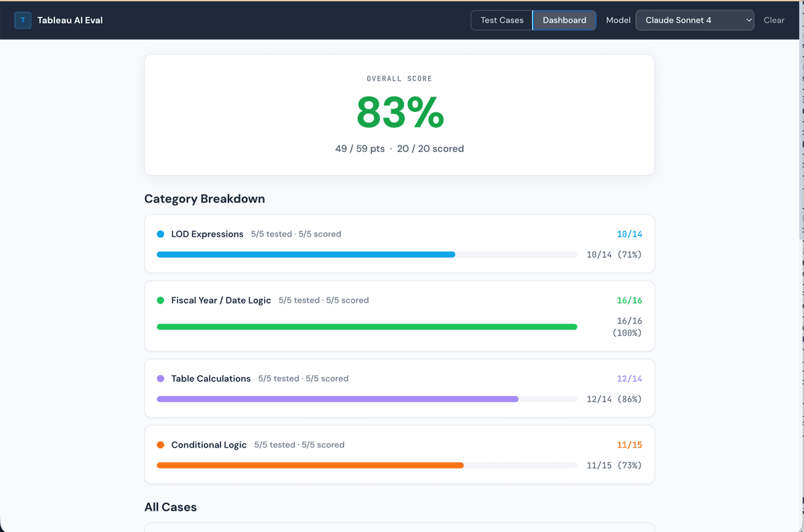Switch to the Test Cases tab
804x532 pixels.
pos(501,20)
